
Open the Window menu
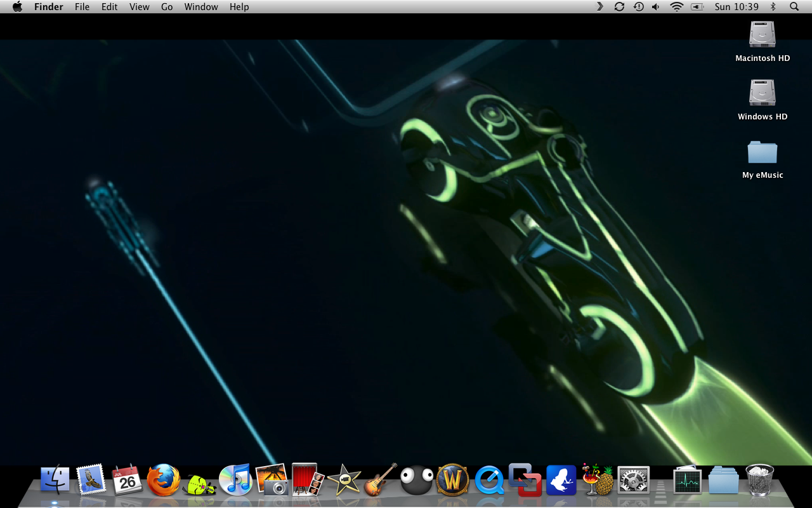(200, 7)
